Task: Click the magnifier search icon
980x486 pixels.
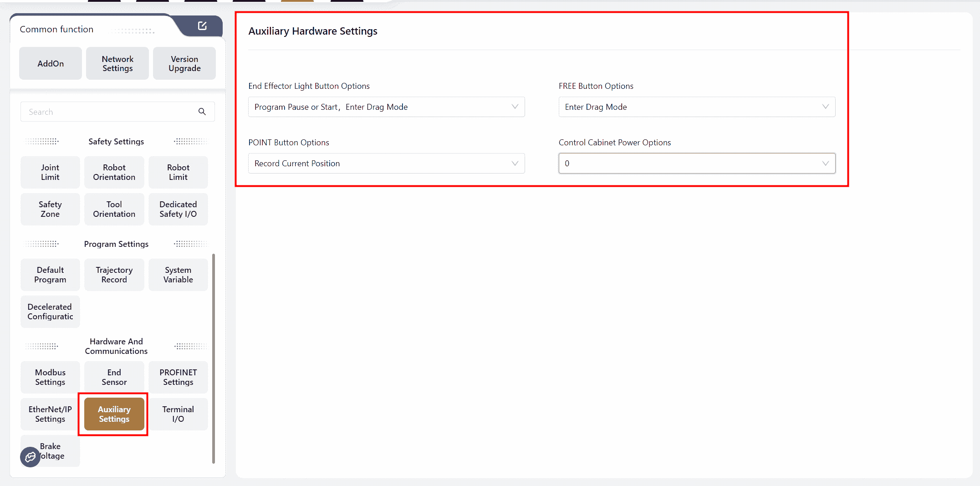Action: click(202, 112)
